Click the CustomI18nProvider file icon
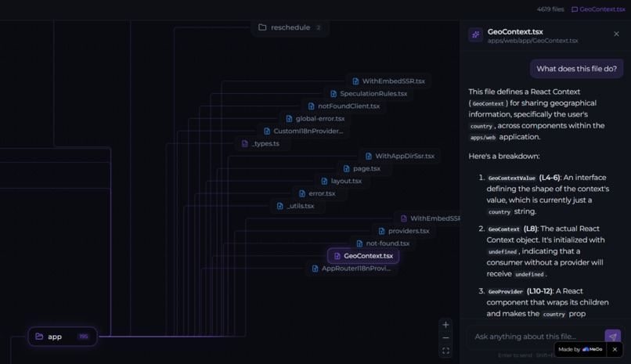The height and width of the screenshot is (364, 631). point(267,132)
